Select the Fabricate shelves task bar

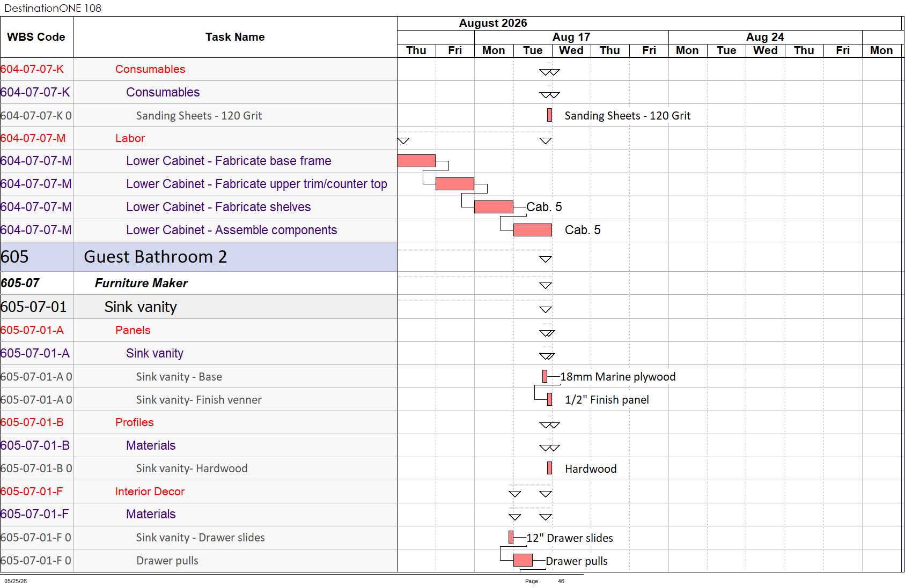[x=494, y=207]
